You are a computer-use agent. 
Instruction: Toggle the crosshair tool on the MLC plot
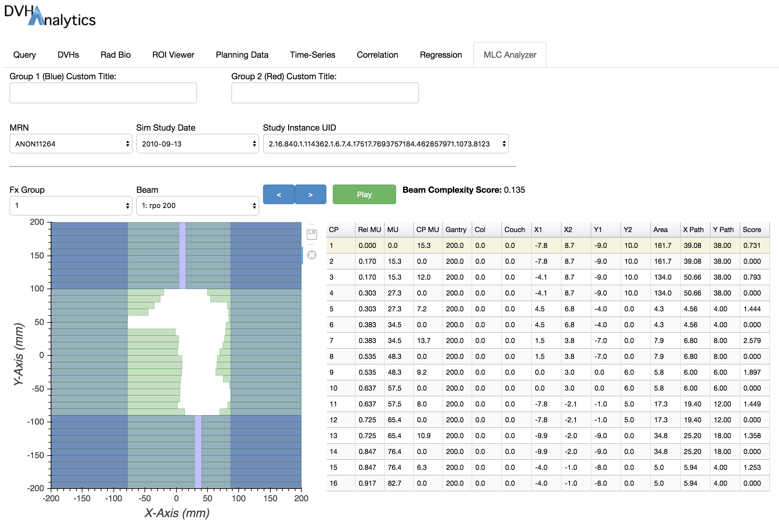point(312,255)
